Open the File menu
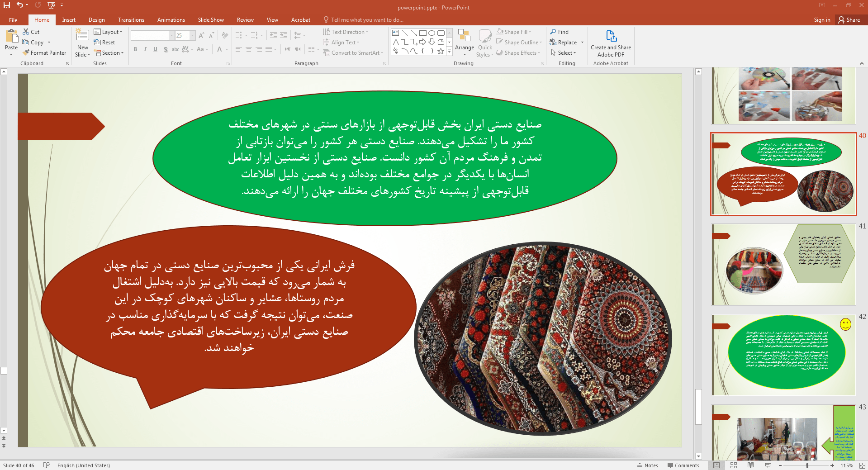The image size is (868, 470). (x=13, y=20)
